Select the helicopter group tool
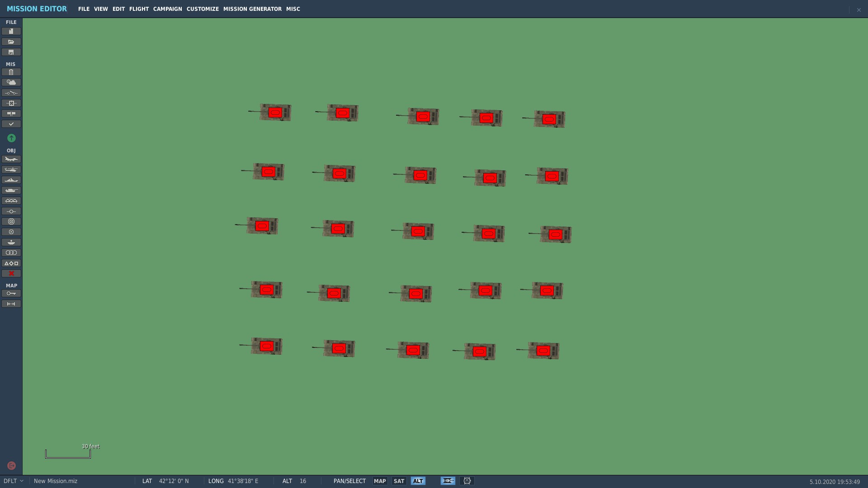This screenshot has height=488, width=868. 11,169
